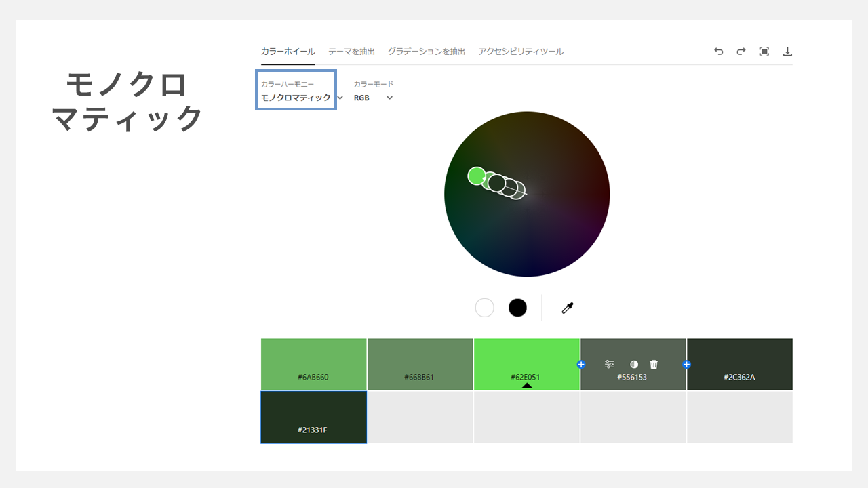The height and width of the screenshot is (488, 868).
Task: Open the カラーモード RGB dropdown
Action: 373,98
